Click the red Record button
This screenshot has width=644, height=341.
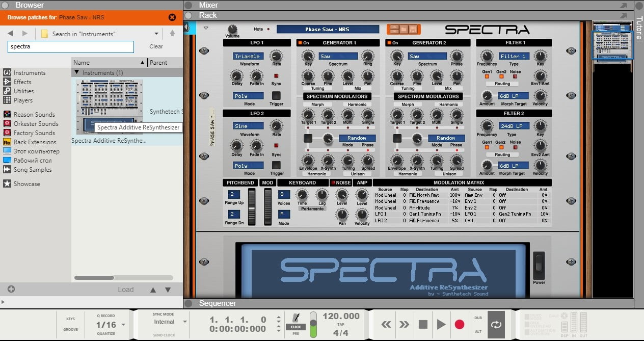click(x=460, y=325)
